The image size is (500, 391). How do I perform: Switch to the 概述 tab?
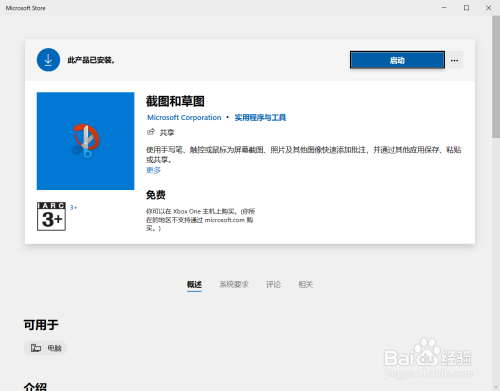point(194,284)
